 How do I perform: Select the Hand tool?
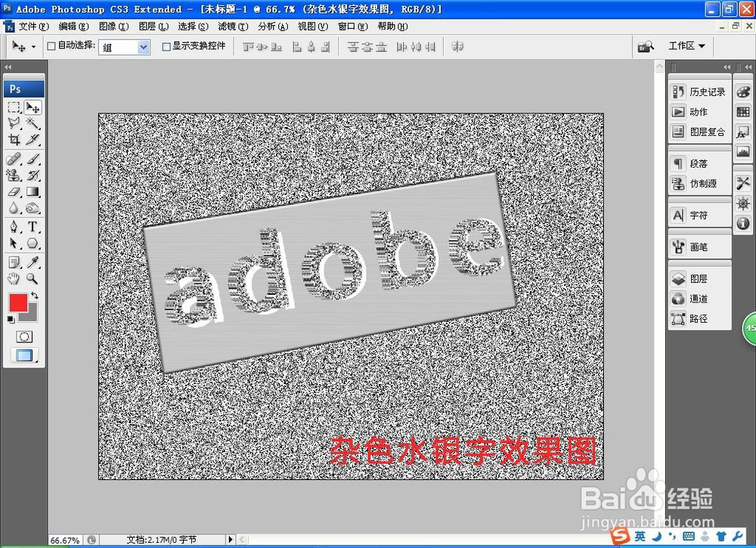click(14, 279)
